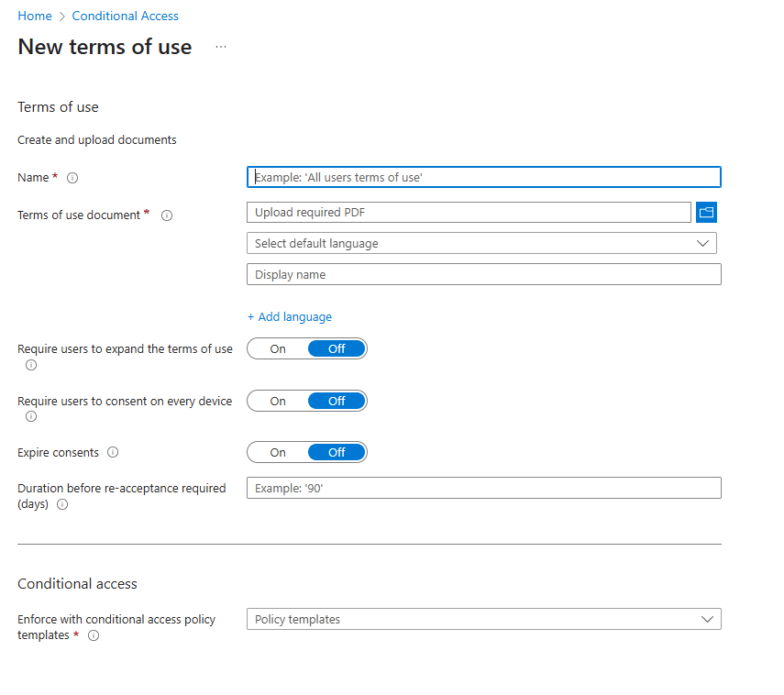The image size is (784, 695).
Task: Click info icon beside Terms of use document
Action: point(167,215)
